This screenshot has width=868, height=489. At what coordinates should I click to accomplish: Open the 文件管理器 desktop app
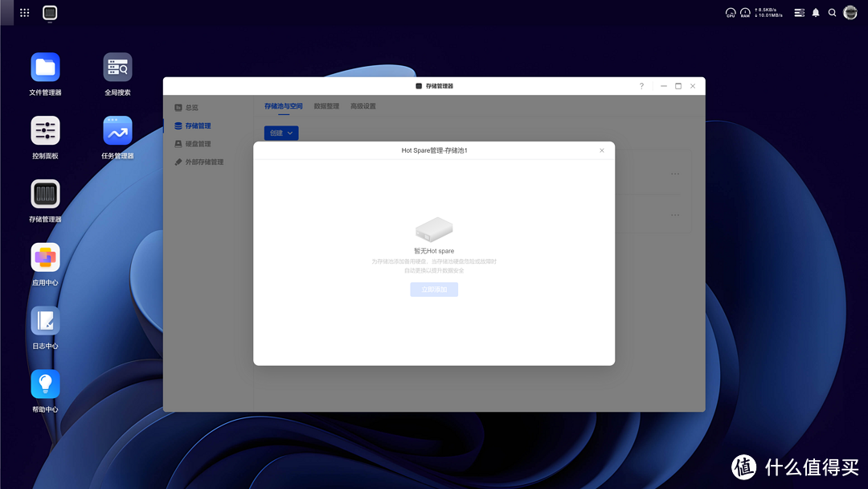pos(45,68)
